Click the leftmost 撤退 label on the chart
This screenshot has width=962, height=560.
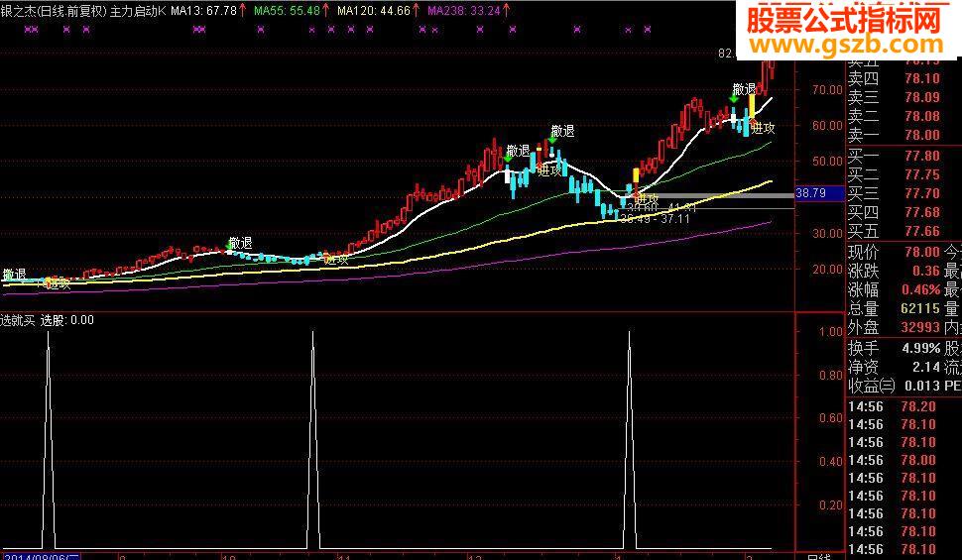14,275
